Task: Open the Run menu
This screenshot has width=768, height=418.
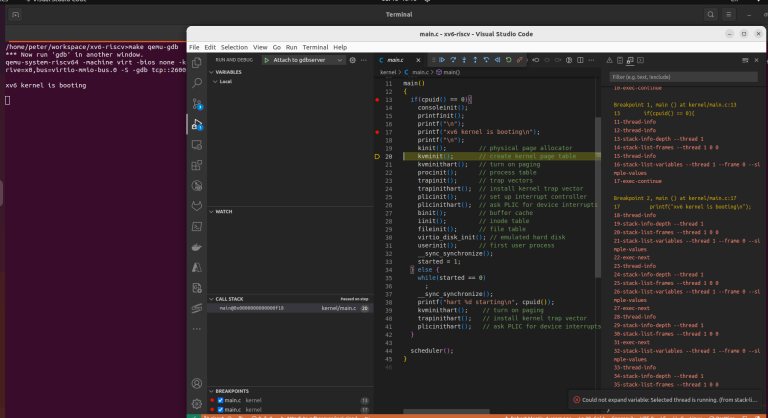Action: 291,47
